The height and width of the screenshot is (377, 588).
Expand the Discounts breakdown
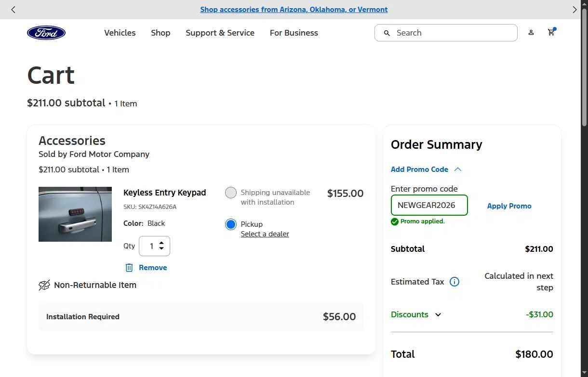416,314
